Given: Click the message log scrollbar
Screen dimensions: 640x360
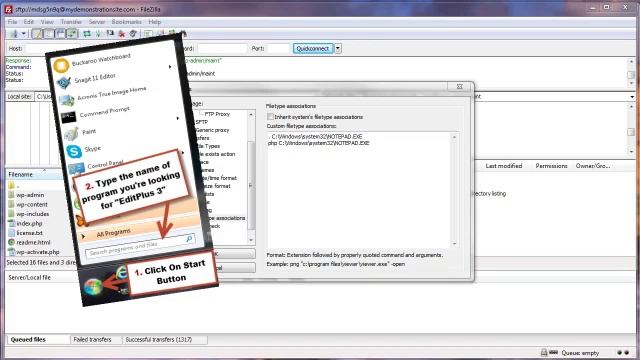Looking at the screenshot, I should click(x=631, y=72).
